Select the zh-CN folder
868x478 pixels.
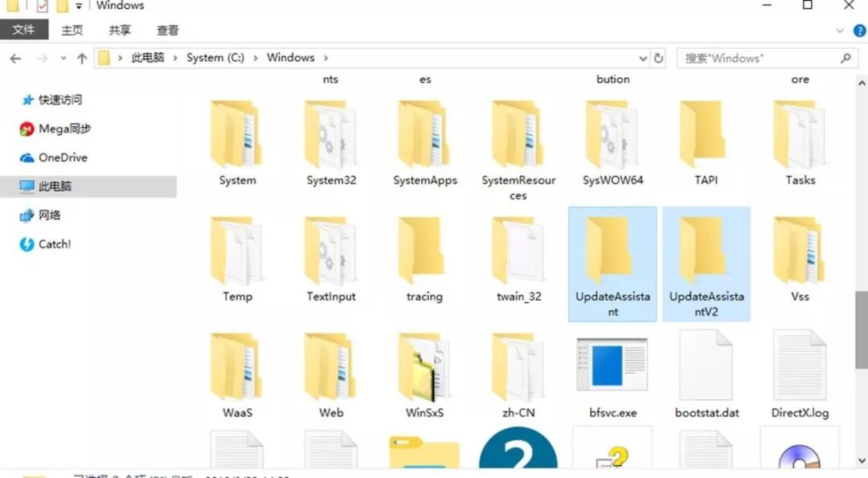click(518, 376)
